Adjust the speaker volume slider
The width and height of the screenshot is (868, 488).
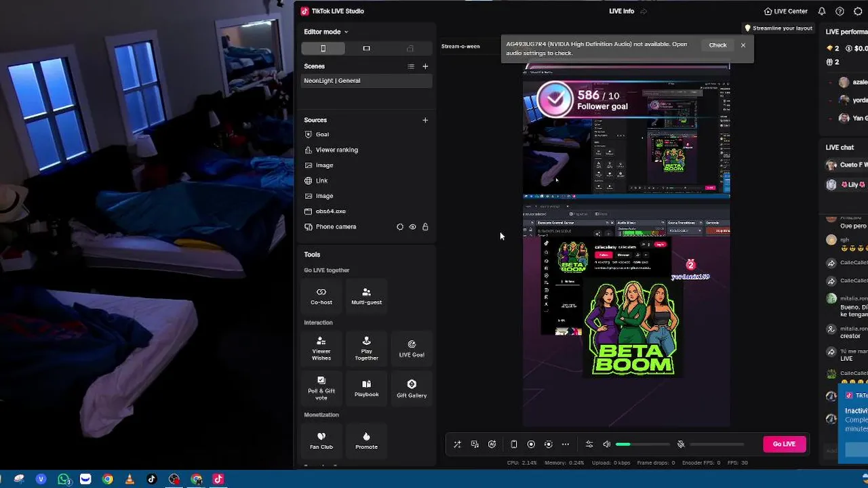click(x=643, y=445)
